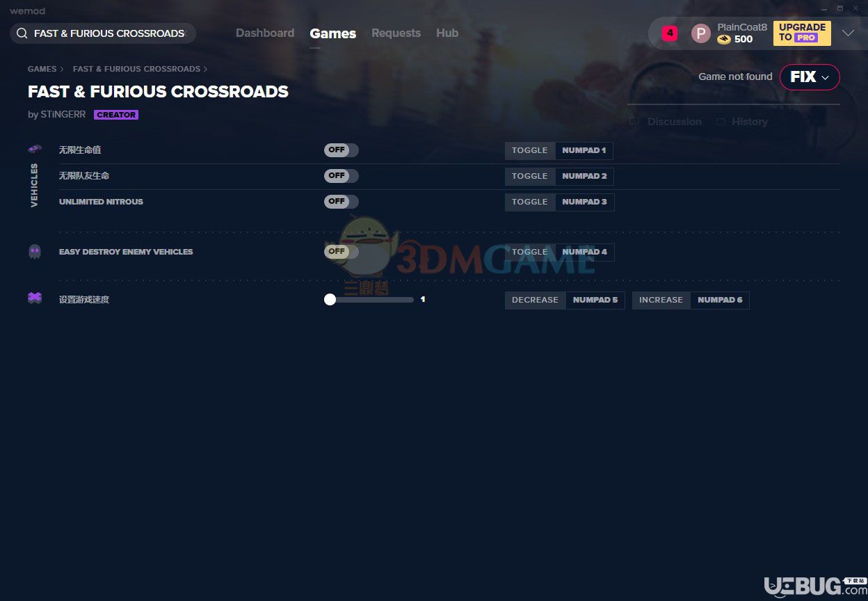868x601 pixels.
Task: Enable Easy Destroy Enemy Vehicles toggle
Action: pyautogui.click(x=341, y=252)
